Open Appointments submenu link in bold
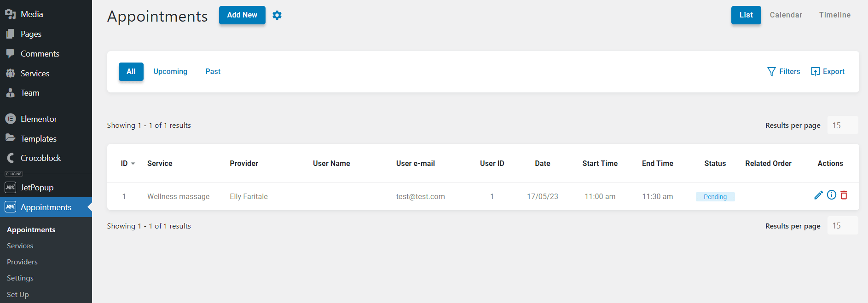 coord(31,230)
